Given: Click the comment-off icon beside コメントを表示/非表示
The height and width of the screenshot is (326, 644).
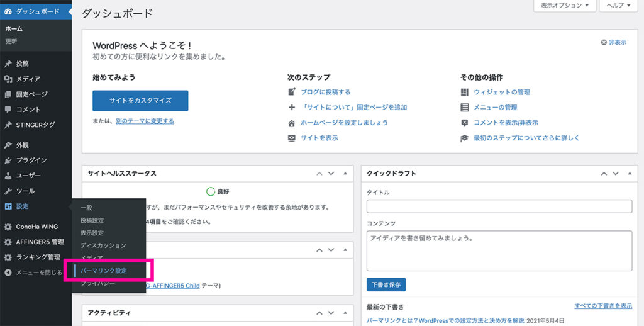Looking at the screenshot, I should [x=465, y=123].
